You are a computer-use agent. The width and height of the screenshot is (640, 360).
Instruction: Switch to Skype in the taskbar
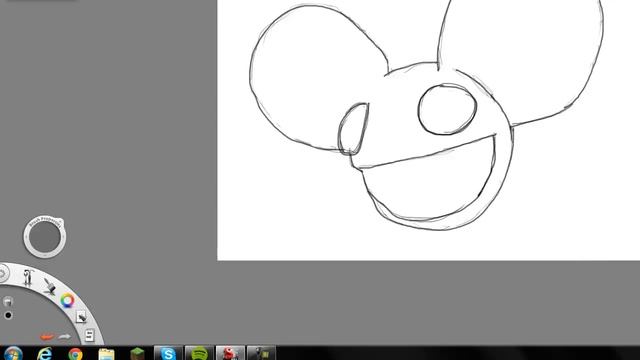coord(168,353)
